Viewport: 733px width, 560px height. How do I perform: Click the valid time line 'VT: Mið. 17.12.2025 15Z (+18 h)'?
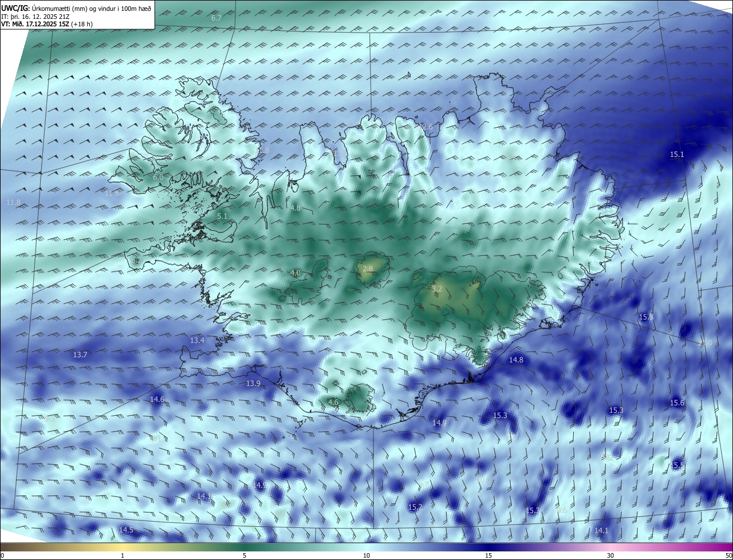tap(47, 24)
